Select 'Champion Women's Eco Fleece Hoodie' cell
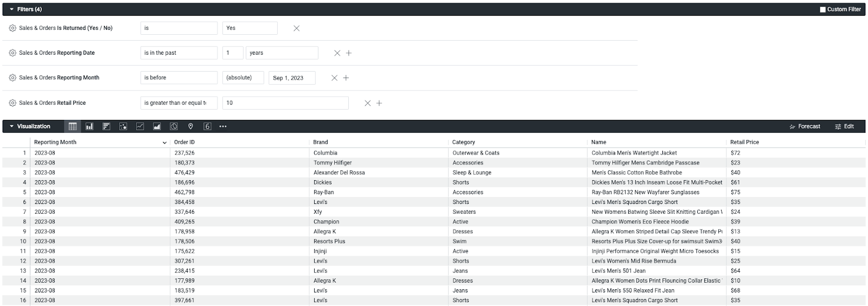The width and height of the screenshot is (868, 306). pos(657,221)
